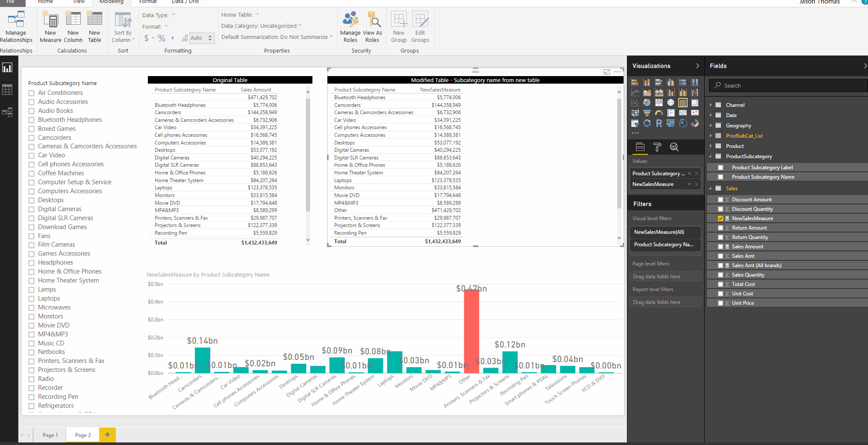Switch to Page 1 report tab
This screenshot has height=445, width=868.
[50, 435]
